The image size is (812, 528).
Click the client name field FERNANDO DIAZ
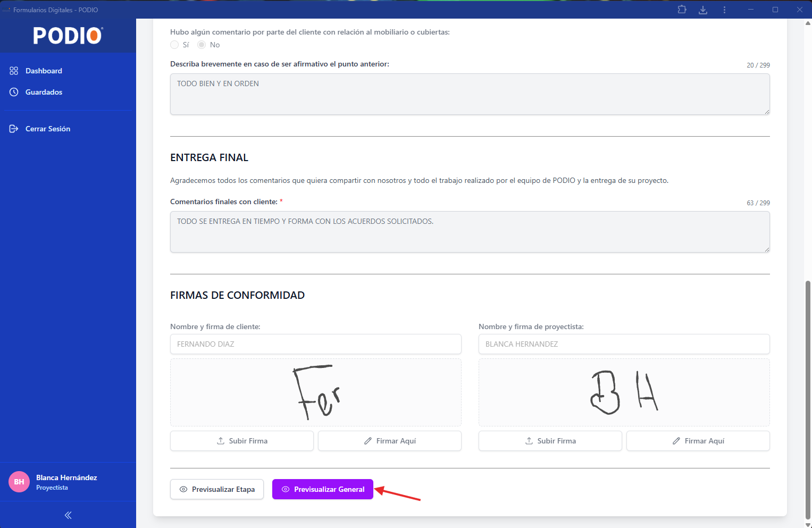click(316, 344)
